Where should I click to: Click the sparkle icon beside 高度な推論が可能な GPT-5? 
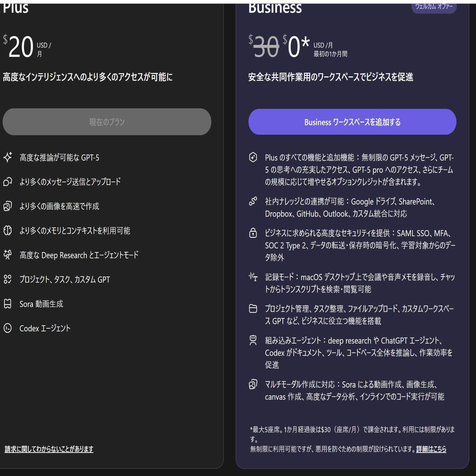[x=8, y=157]
